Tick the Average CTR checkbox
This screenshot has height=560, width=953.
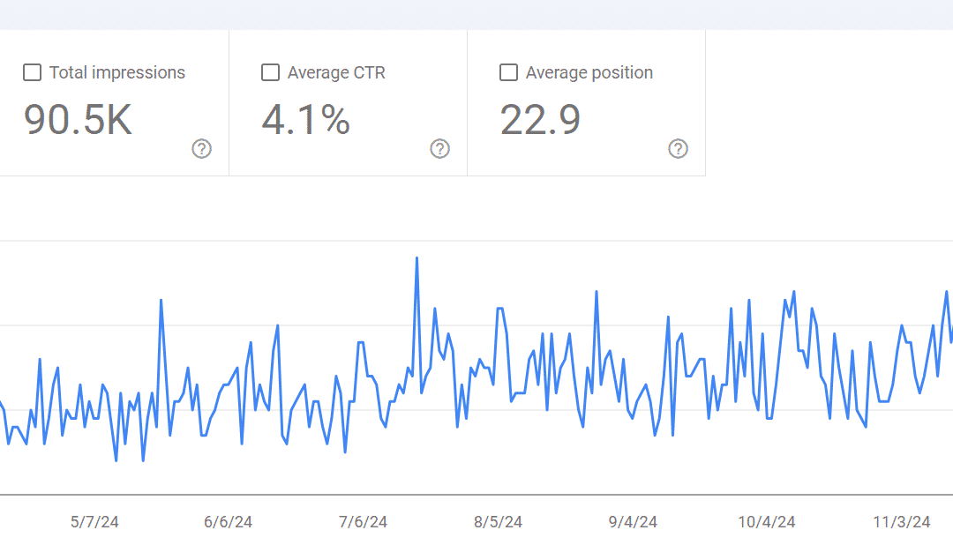(x=271, y=73)
